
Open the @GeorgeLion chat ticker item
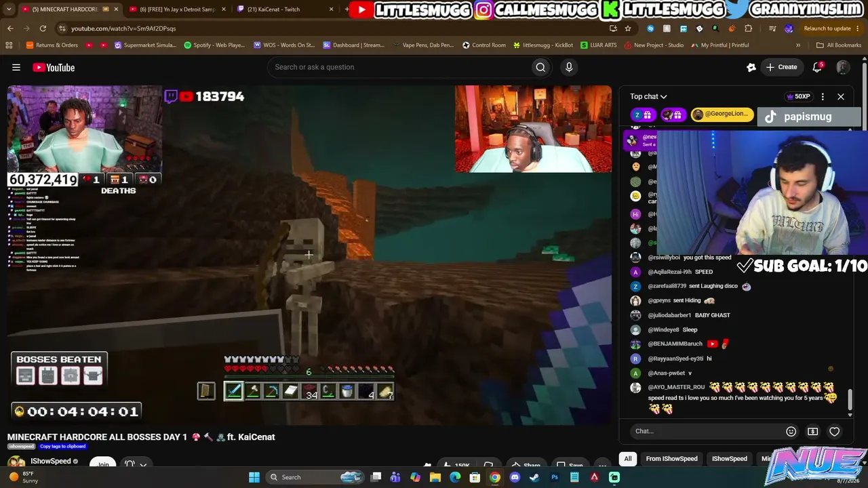(722, 115)
